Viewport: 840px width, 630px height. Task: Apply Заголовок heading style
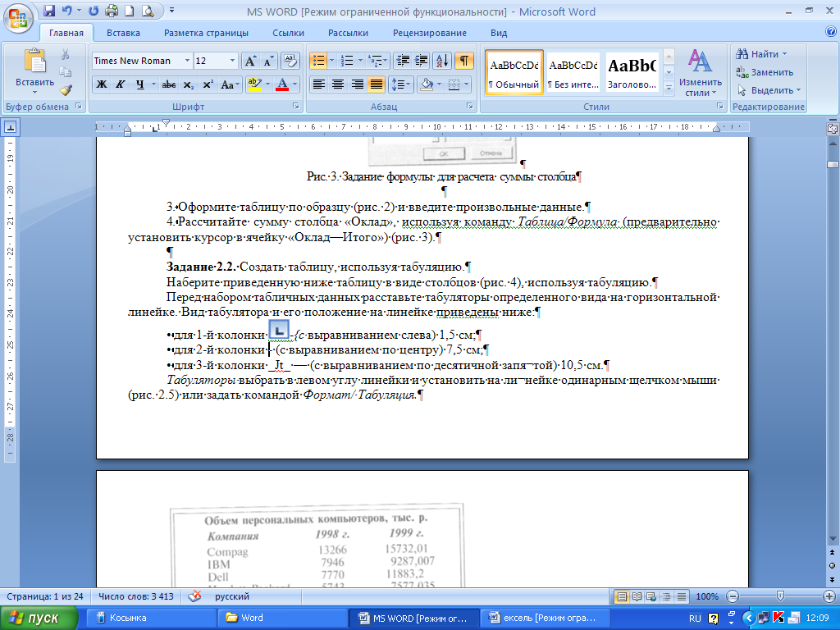click(x=632, y=72)
